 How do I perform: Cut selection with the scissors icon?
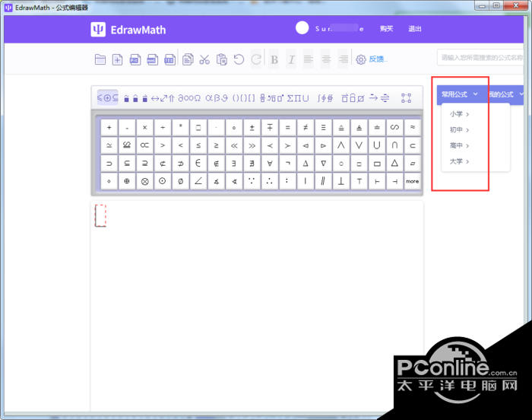click(204, 59)
